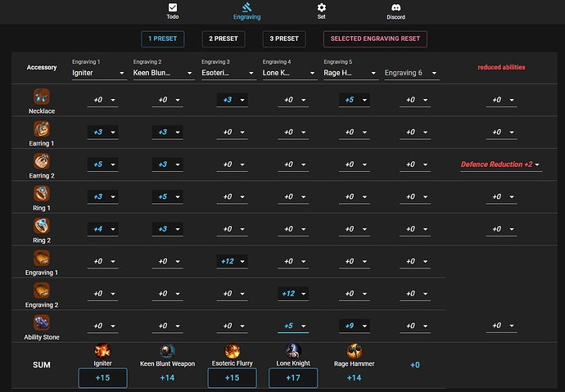Click the Ability Stone icon
This screenshot has width=565, height=392.
click(42, 322)
